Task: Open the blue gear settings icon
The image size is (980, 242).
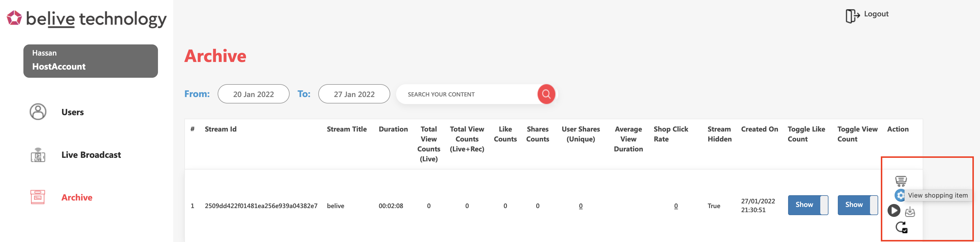Action: pyautogui.click(x=900, y=195)
